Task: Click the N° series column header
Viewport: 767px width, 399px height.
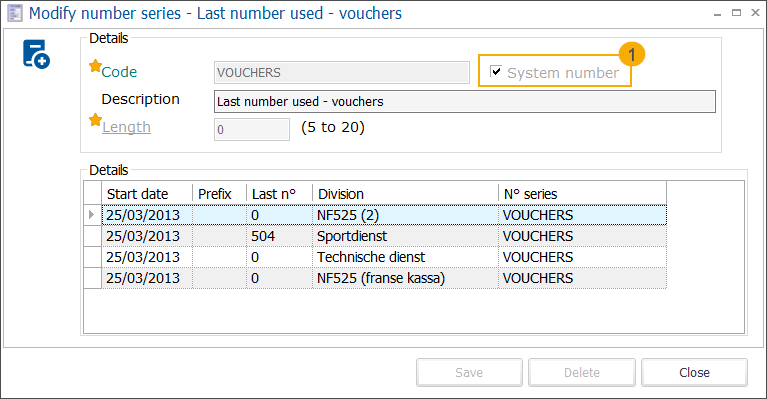Action: click(582, 194)
